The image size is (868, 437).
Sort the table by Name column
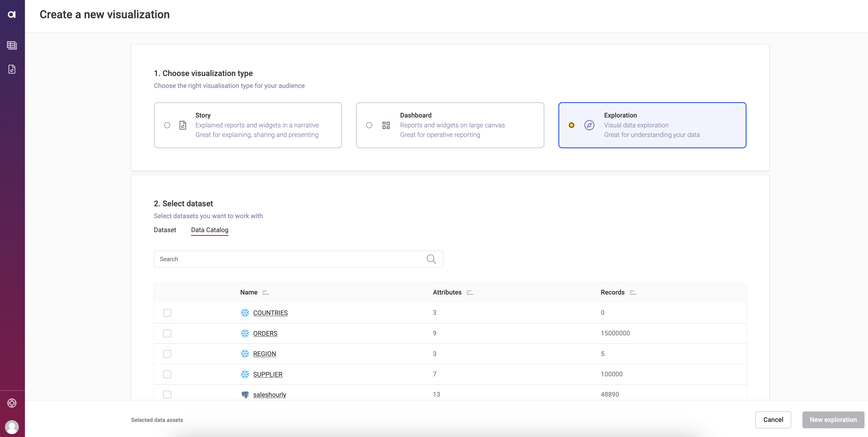click(x=266, y=292)
